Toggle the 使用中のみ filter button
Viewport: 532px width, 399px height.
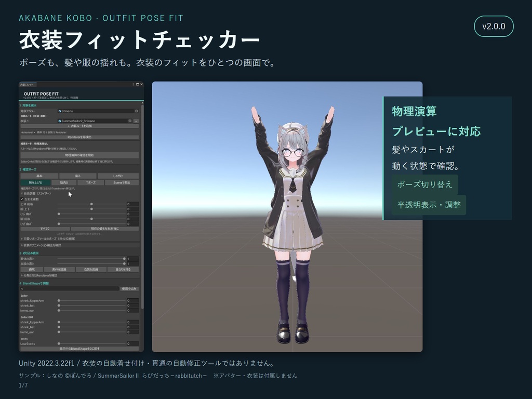(x=129, y=289)
